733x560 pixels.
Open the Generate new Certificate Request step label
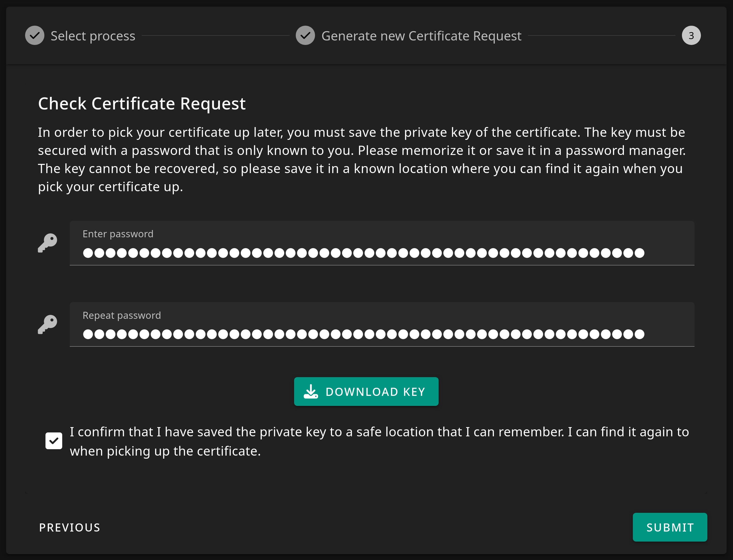(421, 36)
